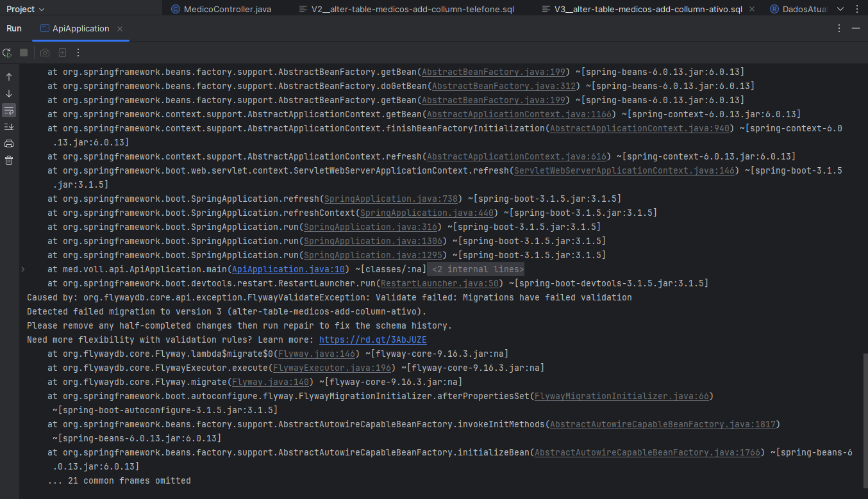The width and height of the screenshot is (868, 499).
Task: Click 'Please remove any half-completed changes' line
Action: coord(240,326)
